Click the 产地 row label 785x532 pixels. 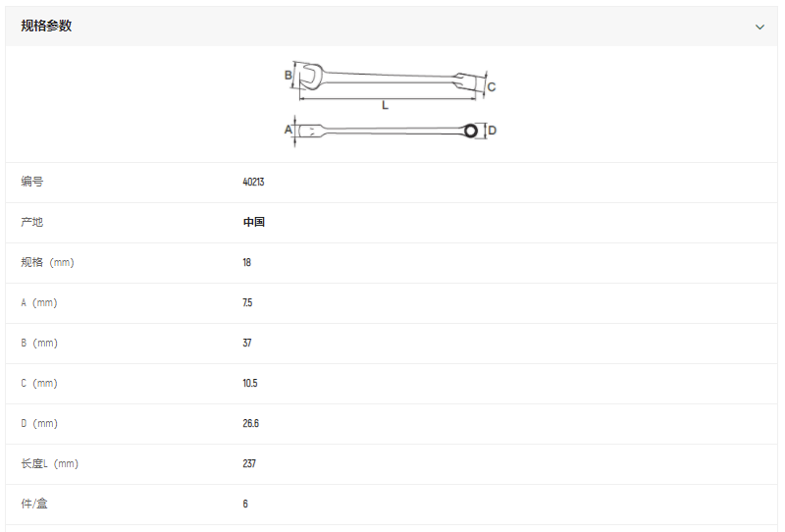(x=32, y=222)
